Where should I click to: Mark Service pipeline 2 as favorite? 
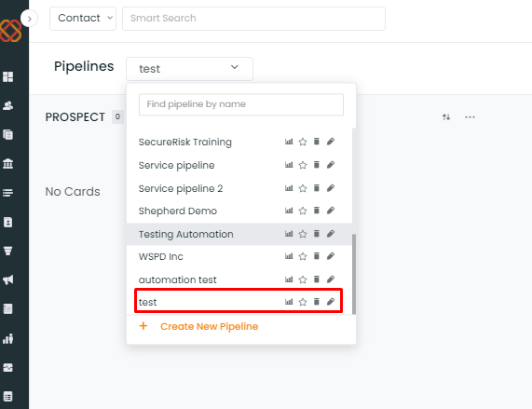(x=303, y=188)
